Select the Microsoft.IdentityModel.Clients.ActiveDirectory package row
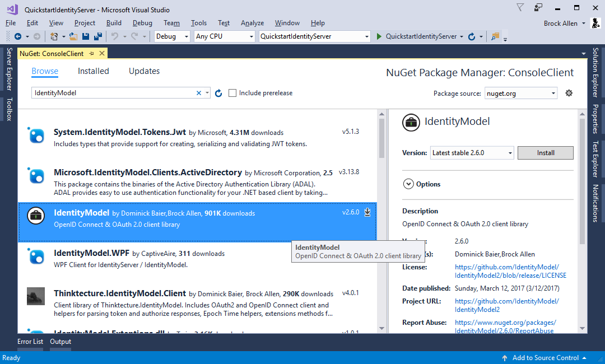605x364 pixels. (197, 182)
